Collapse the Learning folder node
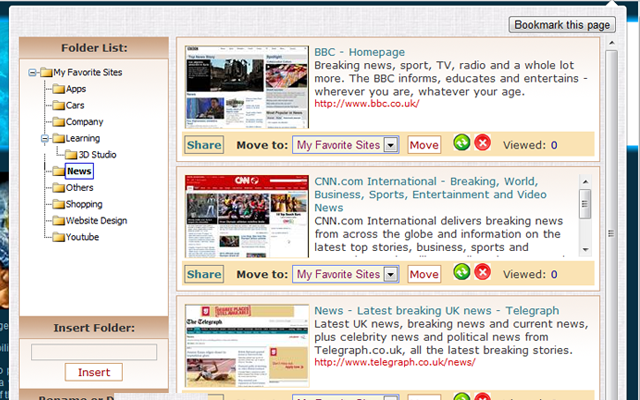This screenshot has height=400, width=640. click(x=45, y=138)
